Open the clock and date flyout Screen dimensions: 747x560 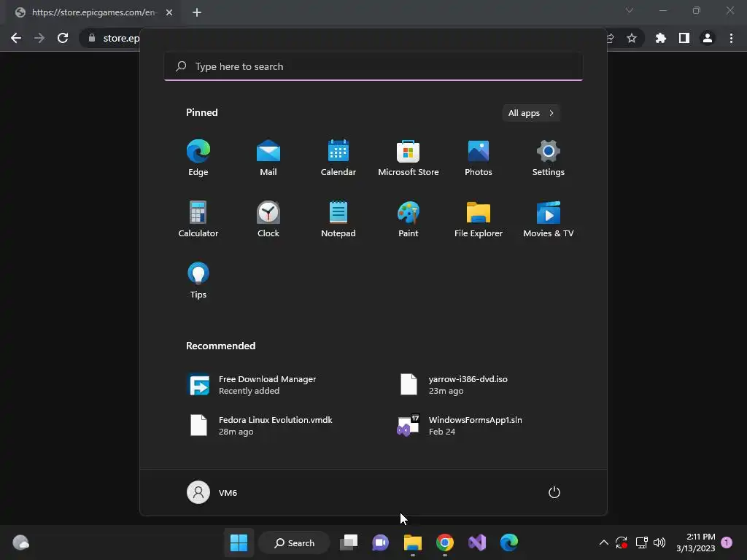click(695, 542)
